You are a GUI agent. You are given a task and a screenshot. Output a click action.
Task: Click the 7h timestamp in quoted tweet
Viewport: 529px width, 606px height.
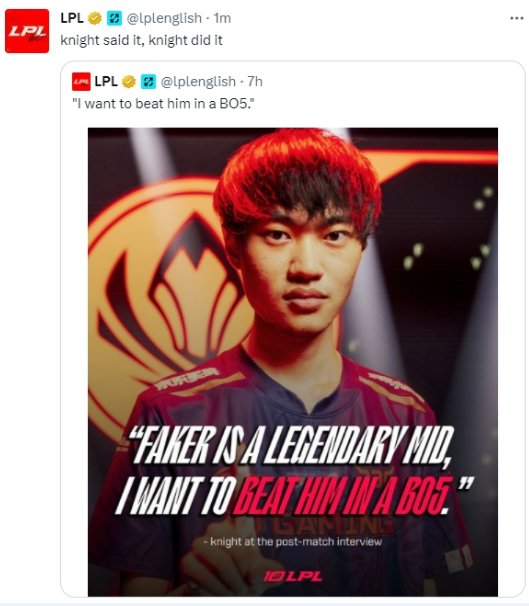pos(255,82)
